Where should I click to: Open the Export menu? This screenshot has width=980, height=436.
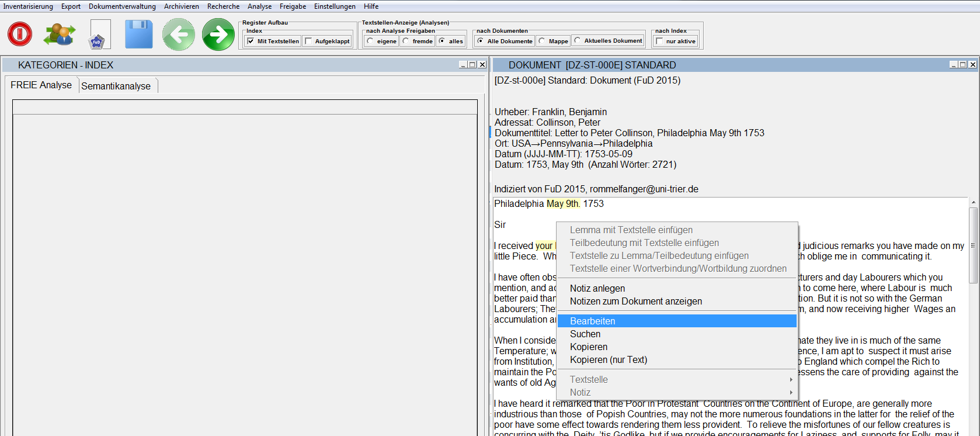point(71,6)
